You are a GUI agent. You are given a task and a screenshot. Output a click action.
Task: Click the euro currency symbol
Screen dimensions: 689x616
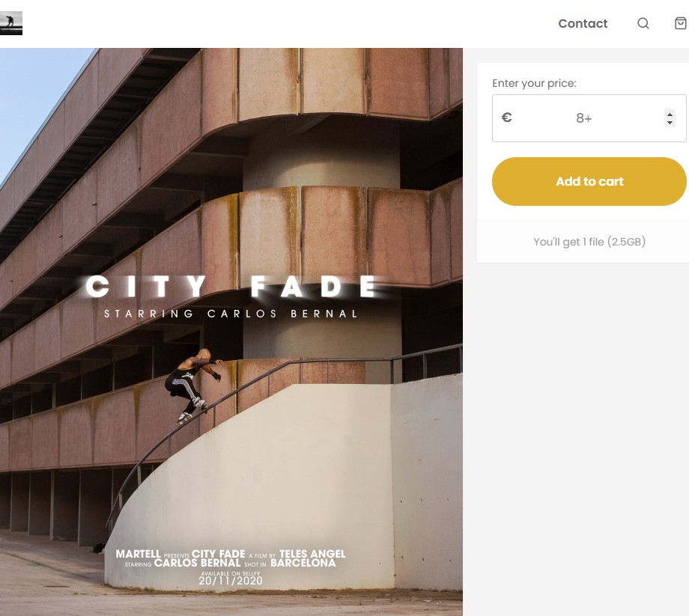(x=507, y=118)
